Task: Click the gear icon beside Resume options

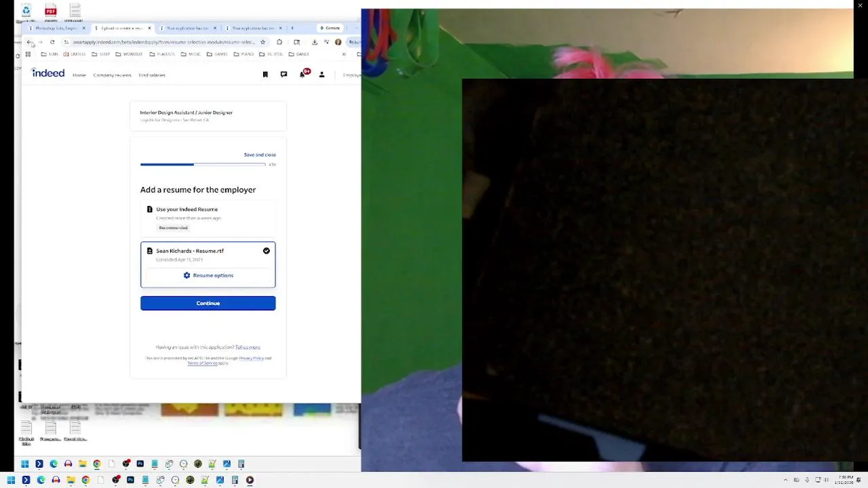Action: click(x=186, y=275)
